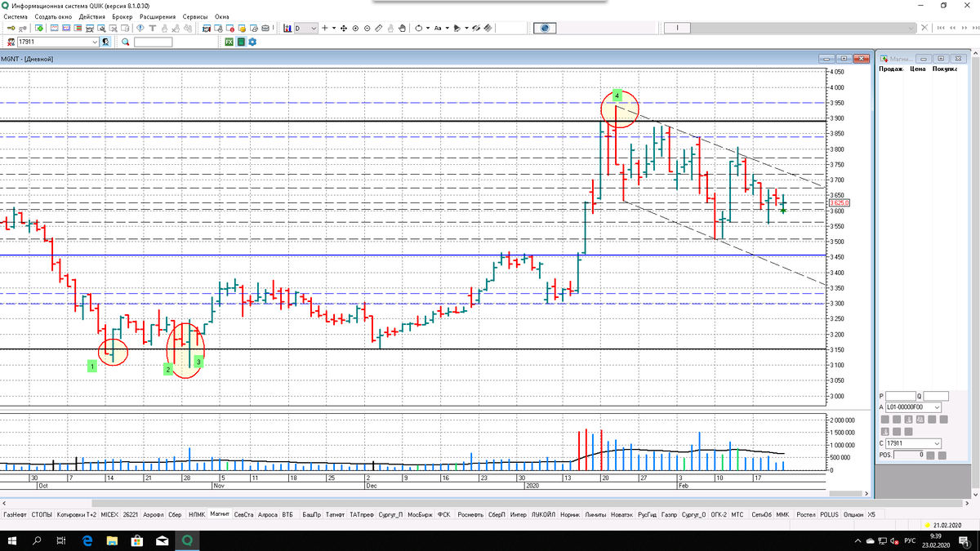Open File Explorer from taskbar
This screenshot has width=980, height=551.
point(112,540)
